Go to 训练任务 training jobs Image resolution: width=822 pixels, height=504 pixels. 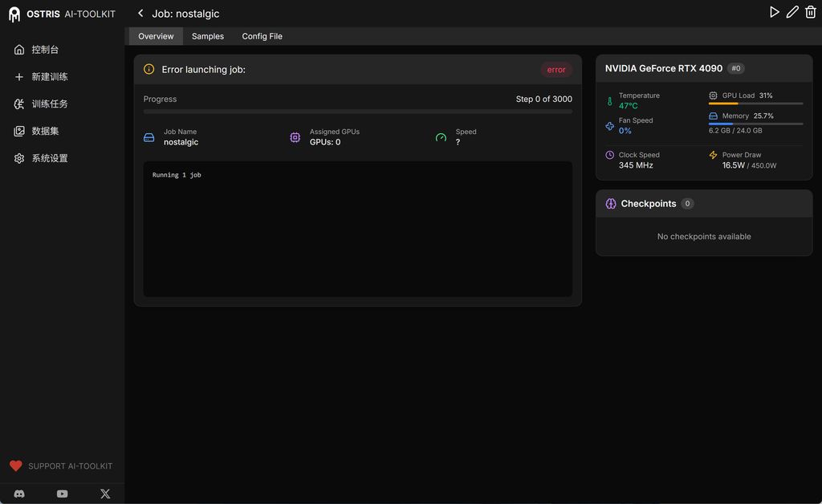click(x=49, y=104)
